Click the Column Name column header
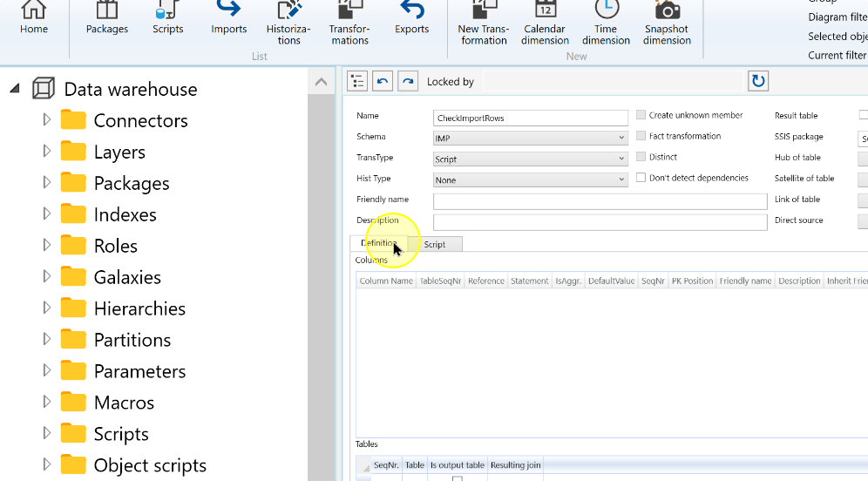Screen dimensions: 868x481 386,281
